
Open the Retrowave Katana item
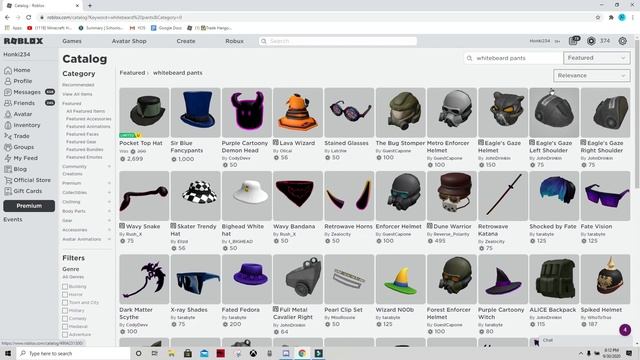tap(503, 196)
